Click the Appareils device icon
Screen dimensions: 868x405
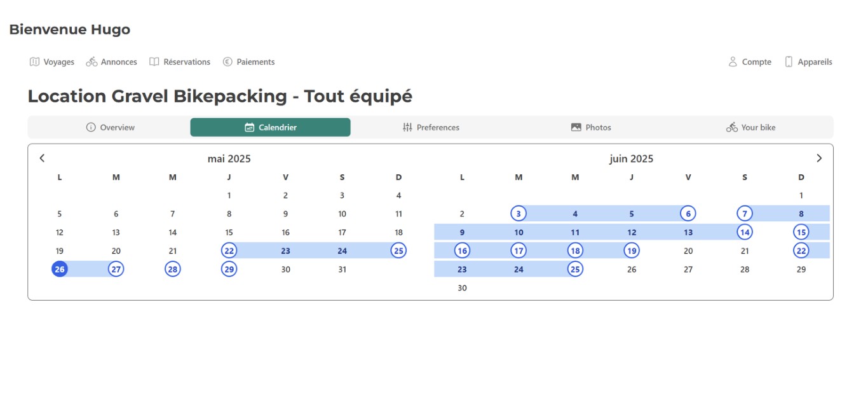789,61
